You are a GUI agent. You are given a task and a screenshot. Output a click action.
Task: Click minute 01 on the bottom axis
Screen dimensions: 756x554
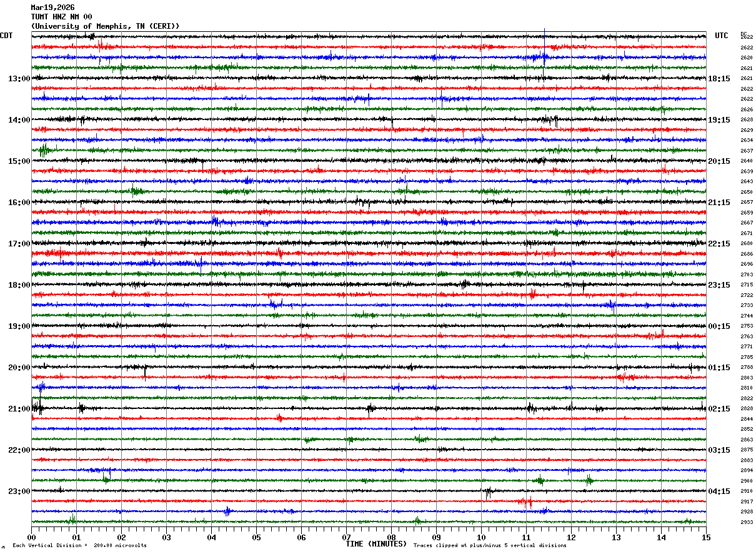[x=76, y=537]
